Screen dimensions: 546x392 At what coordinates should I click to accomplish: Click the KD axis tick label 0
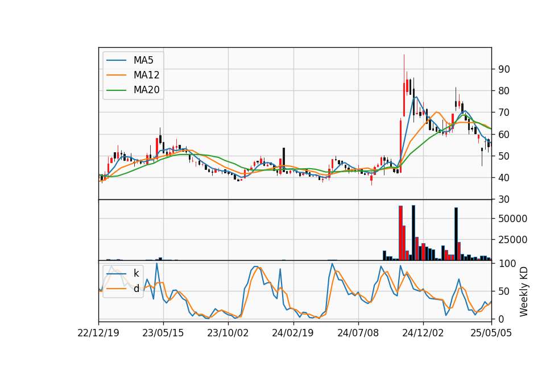[501, 319]
